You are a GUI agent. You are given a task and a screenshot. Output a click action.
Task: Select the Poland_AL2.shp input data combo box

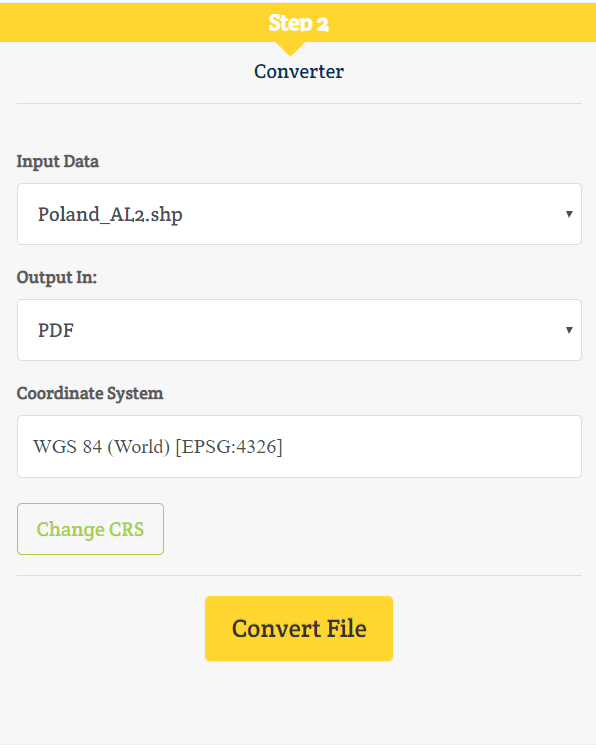coord(299,214)
